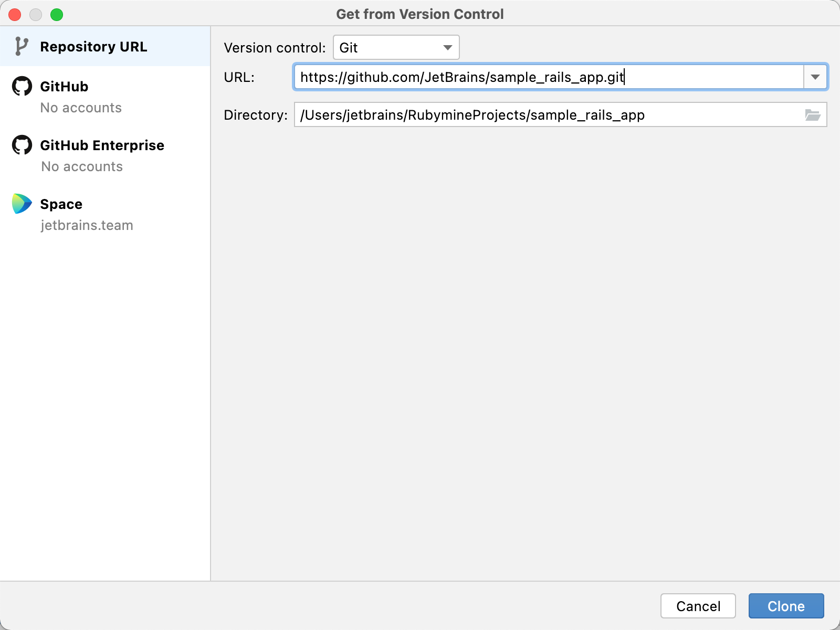Expand the URL history dropdown arrow
Screen dimensions: 840x630
[x=815, y=77]
